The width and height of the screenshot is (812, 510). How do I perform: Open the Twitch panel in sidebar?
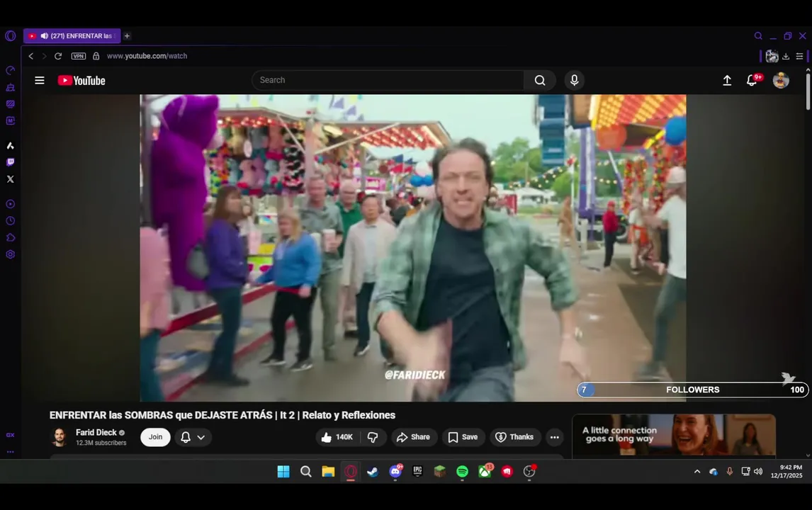11,162
